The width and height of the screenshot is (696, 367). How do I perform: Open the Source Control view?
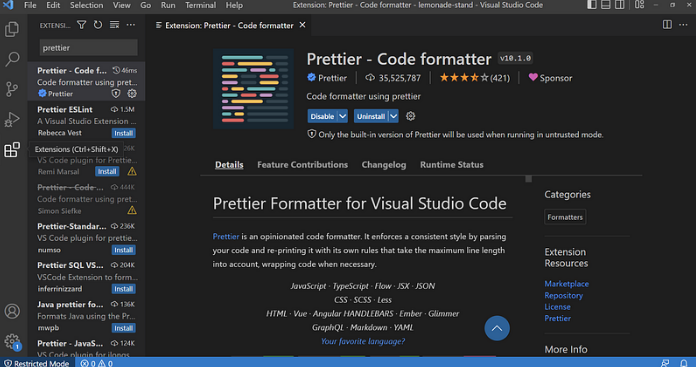[x=12, y=89]
